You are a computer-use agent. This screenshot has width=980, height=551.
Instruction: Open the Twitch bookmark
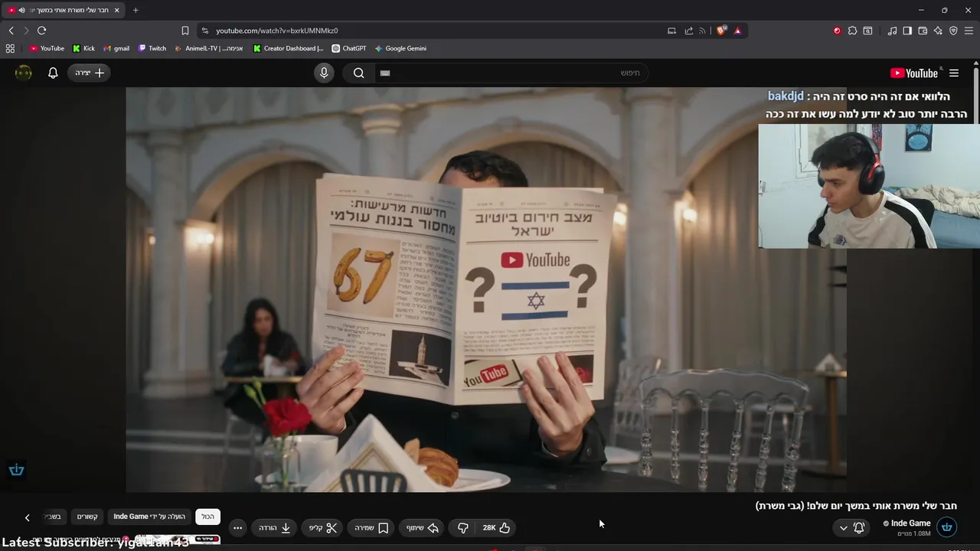[x=152, y=48]
